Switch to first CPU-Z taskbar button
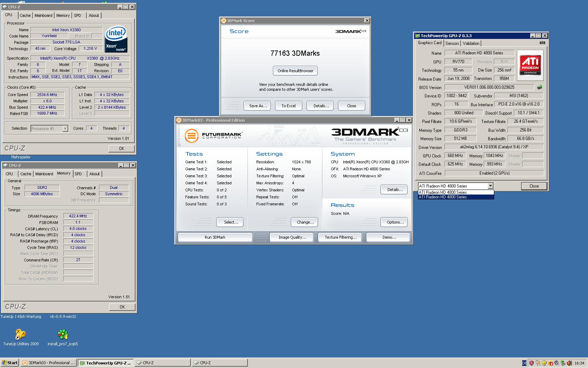Image resolution: width=588 pixels, height=368 pixels. [x=162, y=363]
